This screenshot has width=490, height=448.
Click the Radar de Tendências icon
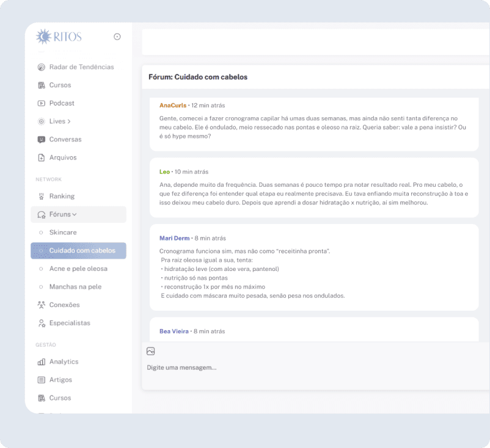(42, 67)
